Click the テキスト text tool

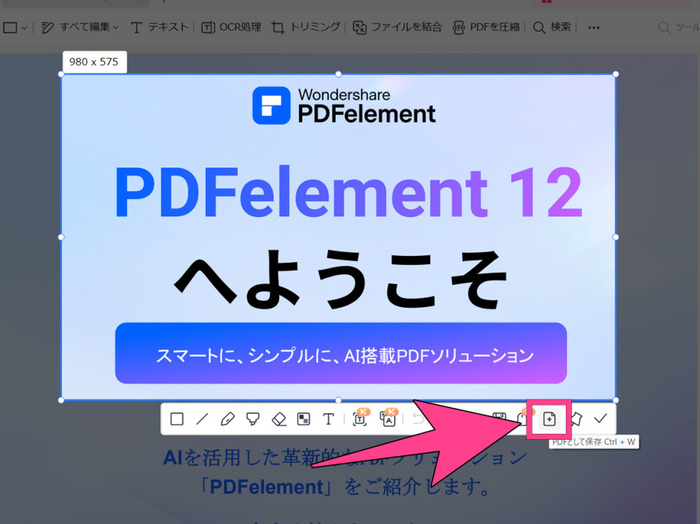160,28
